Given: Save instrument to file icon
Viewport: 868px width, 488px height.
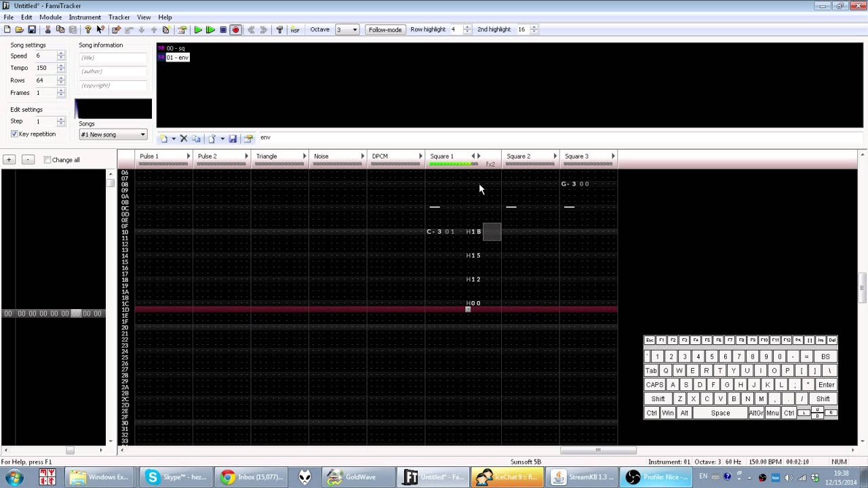Looking at the screenshot, I should coord(233,138).
